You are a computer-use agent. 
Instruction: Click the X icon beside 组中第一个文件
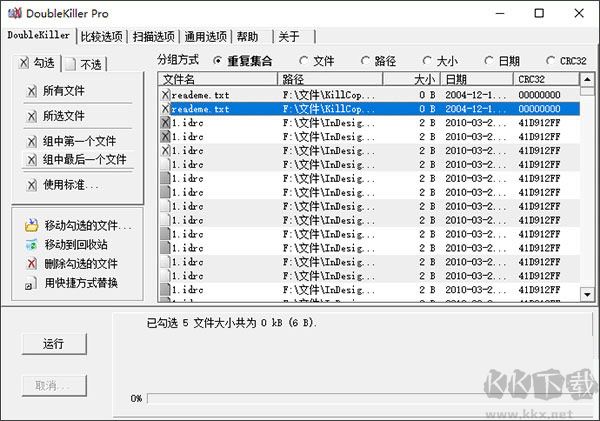point(32,142)
